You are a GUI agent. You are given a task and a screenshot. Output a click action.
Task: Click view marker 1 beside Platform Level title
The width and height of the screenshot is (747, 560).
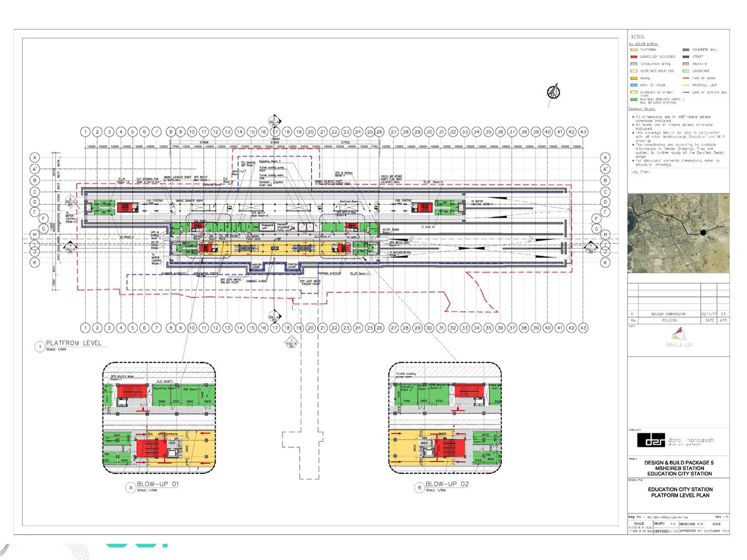[x=39, y=347]
